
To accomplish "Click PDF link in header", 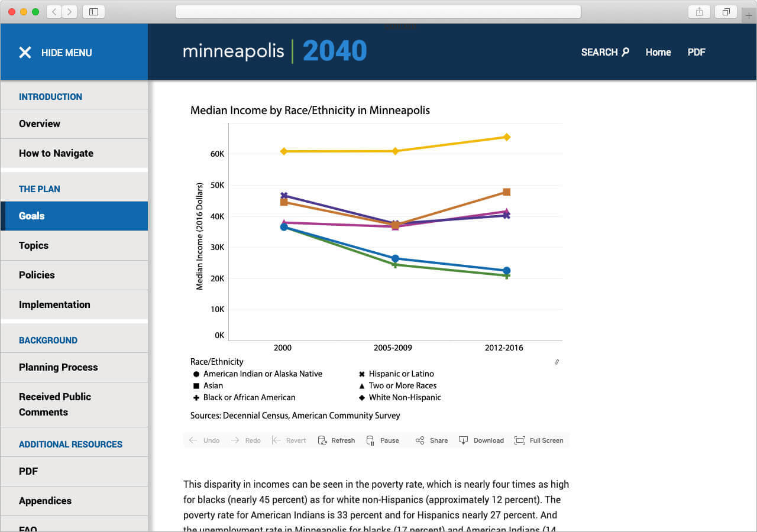I will point(697,52).
